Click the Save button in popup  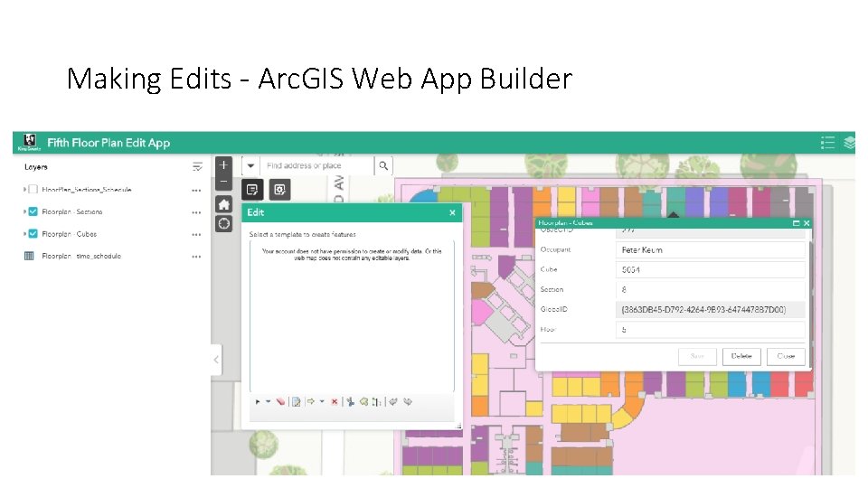tap(697, 356)
